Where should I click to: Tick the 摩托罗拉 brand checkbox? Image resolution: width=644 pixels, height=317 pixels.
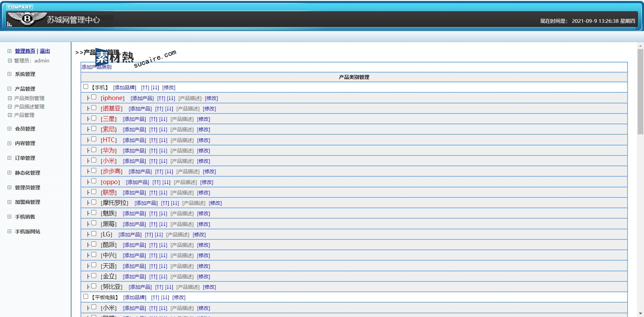pyautogui.click(x=94, y=202)
